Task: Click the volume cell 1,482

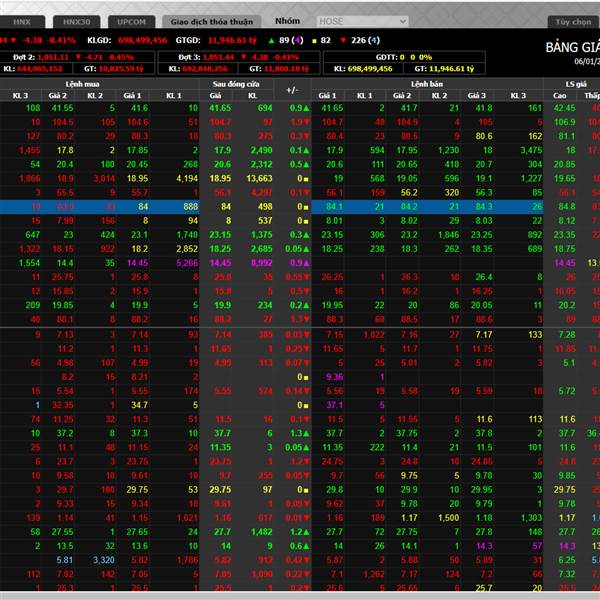Action: 262,532
